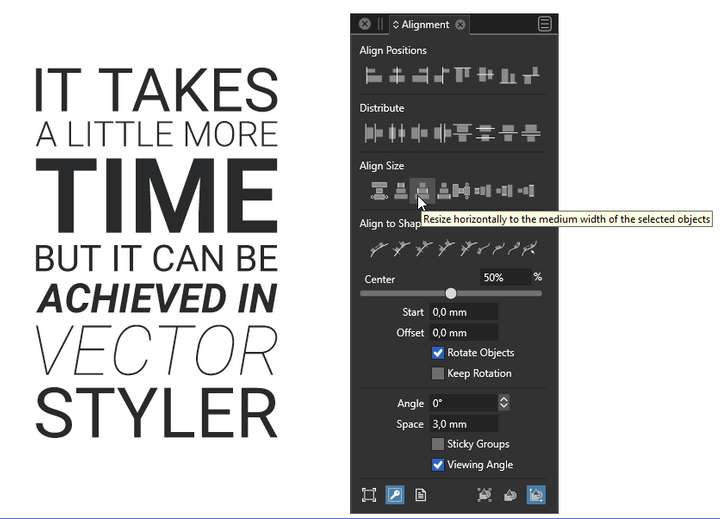Click last Align Positions icon, vertical edge-to-edge
The height and width of the screenshot is (519, 720).
coord(530,75)
